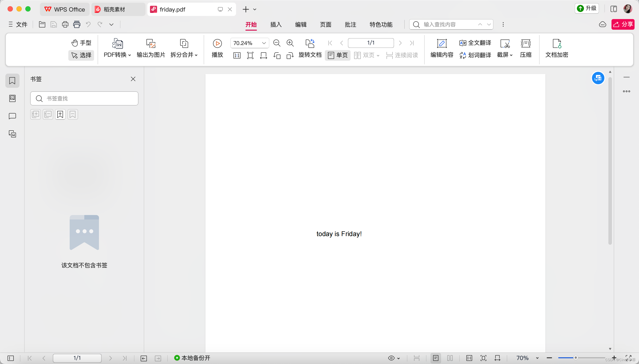Open the Annotate (批注) ribbon tab

pos(350,25)
